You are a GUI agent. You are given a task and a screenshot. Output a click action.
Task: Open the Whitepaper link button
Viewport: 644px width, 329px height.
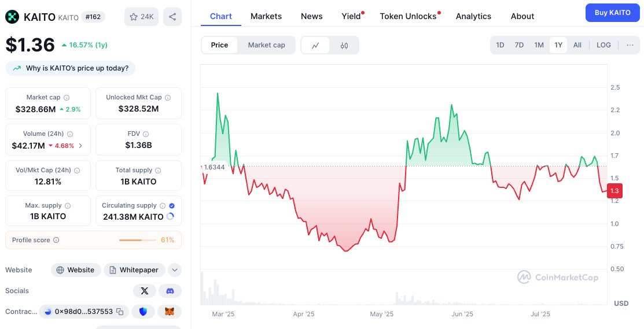pyautogui.click(x=134, y=270)
